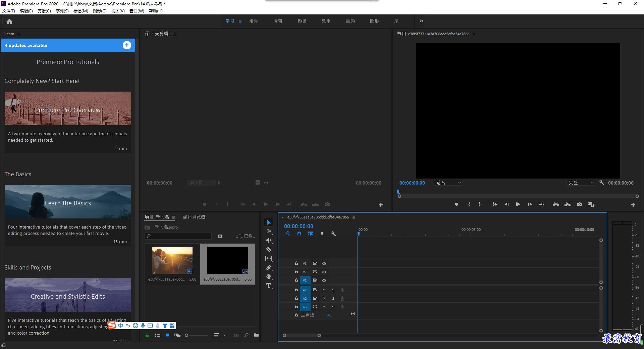Open source monitor button editor plus
The image size is (644, 349).
coord(381,205)
